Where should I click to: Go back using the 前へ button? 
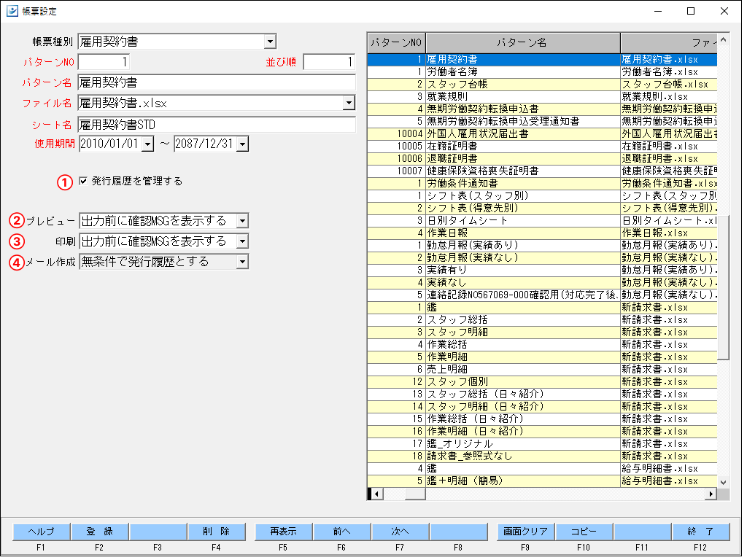tap(341, 532)
